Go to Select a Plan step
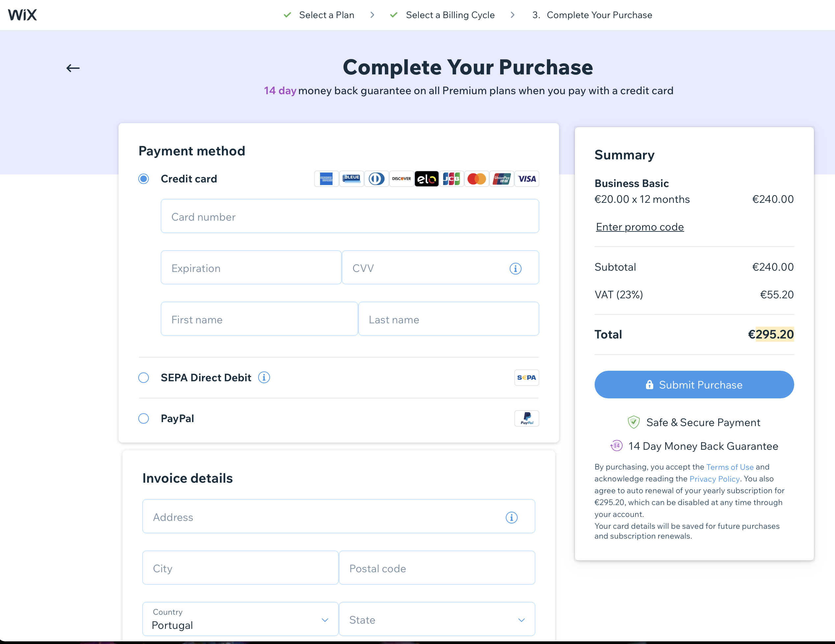This screenshot has width=835, height=644. pyautogui.click(x=326, y=15)
